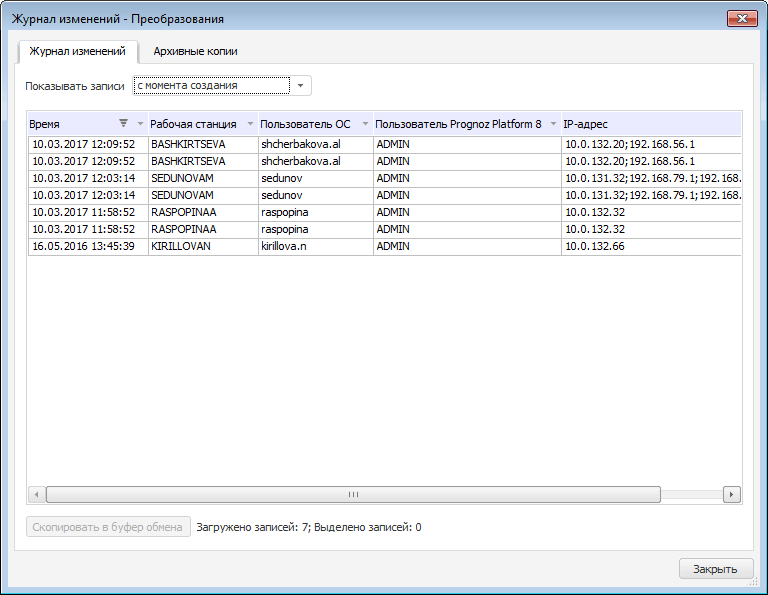Open Пользователь Prognoz Platform 8 filter arrow
This screenshot has width=768, height=595.
point(553,124)
